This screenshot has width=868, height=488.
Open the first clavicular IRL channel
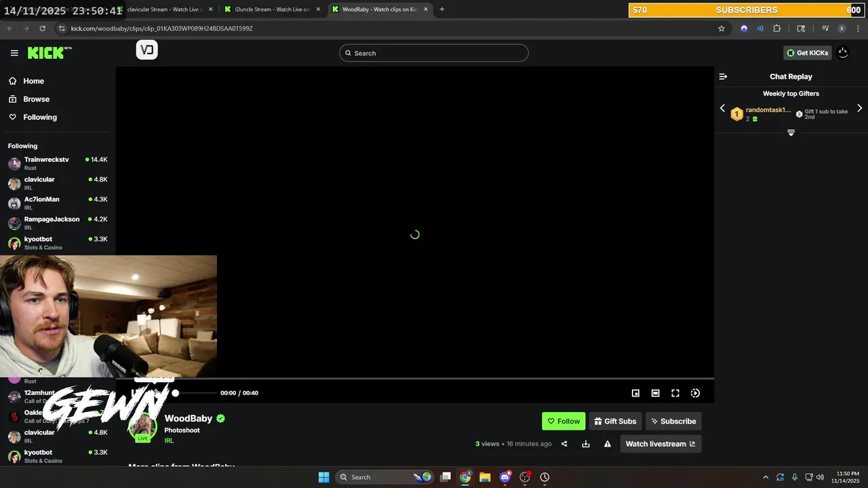[58, 183]
